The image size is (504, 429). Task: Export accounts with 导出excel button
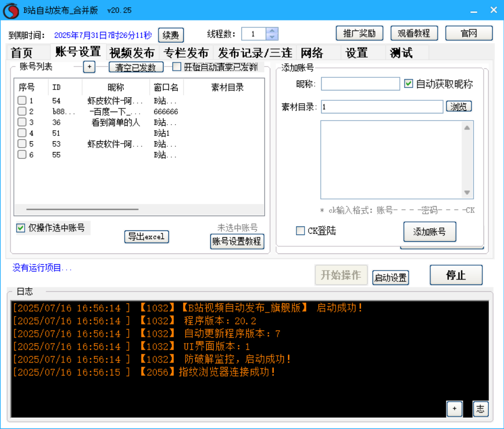[x=146, y=237]
